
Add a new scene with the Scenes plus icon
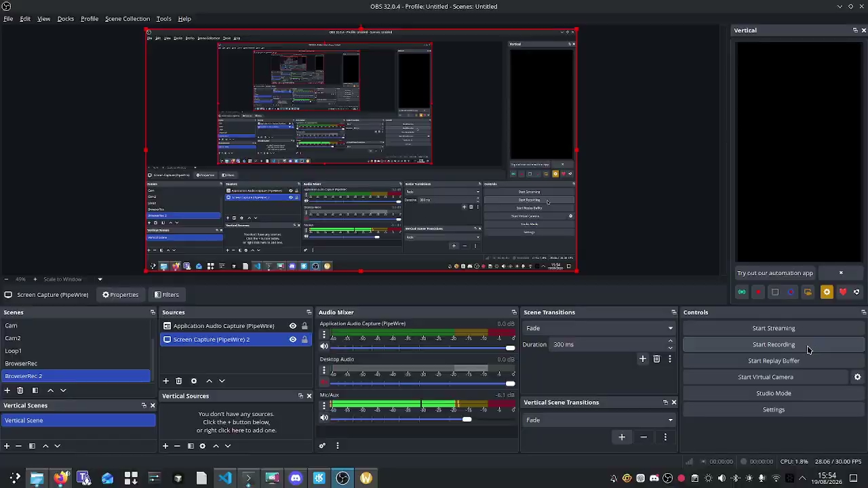[x=7, y=390]
